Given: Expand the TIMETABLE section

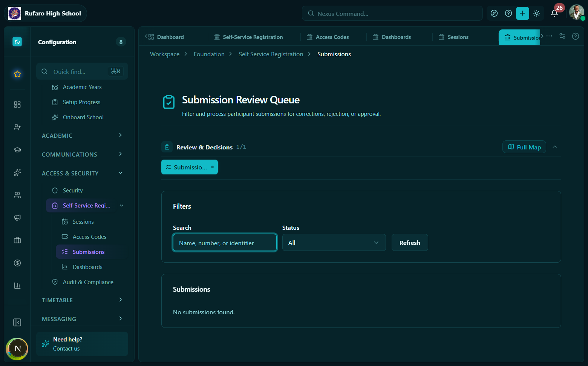Looking at the screenshot, I should 82,300.
